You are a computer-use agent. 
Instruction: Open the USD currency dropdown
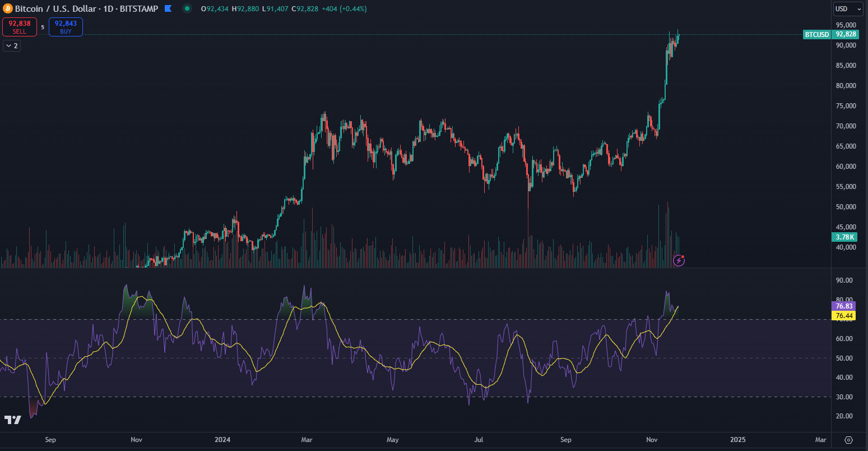[x=848, y=8]
